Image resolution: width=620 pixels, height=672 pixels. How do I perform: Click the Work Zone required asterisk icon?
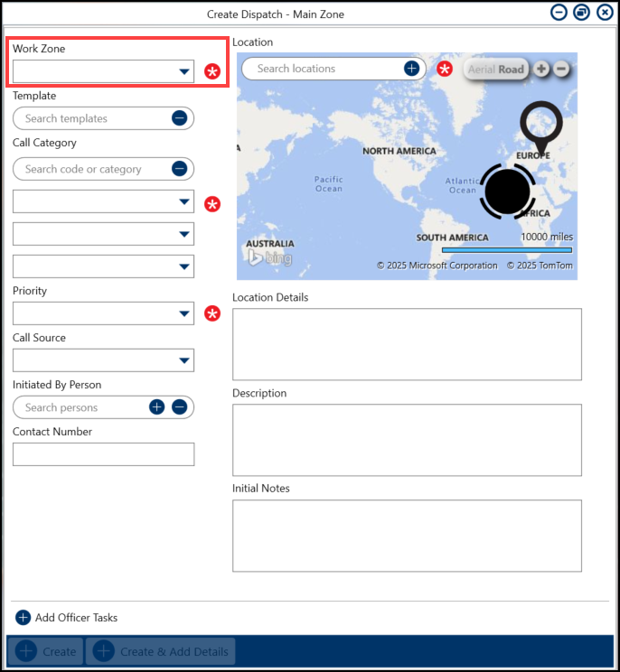tap(212, 71)
